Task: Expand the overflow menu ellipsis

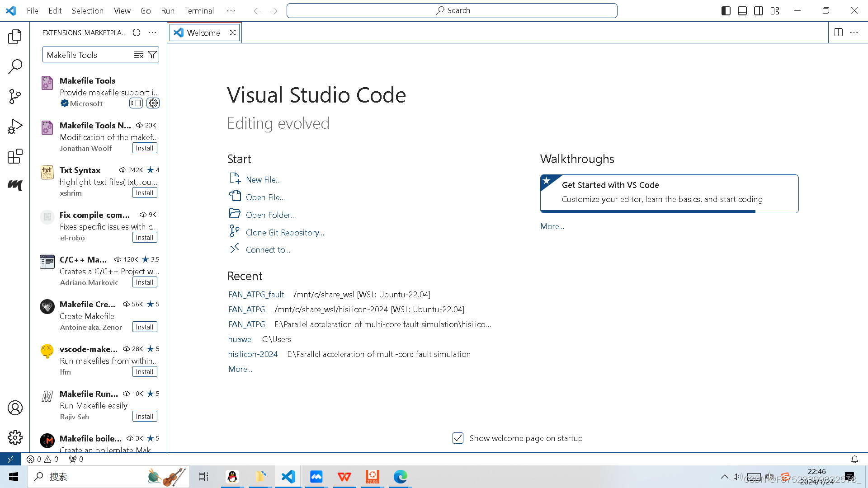Action: (231, 11)
